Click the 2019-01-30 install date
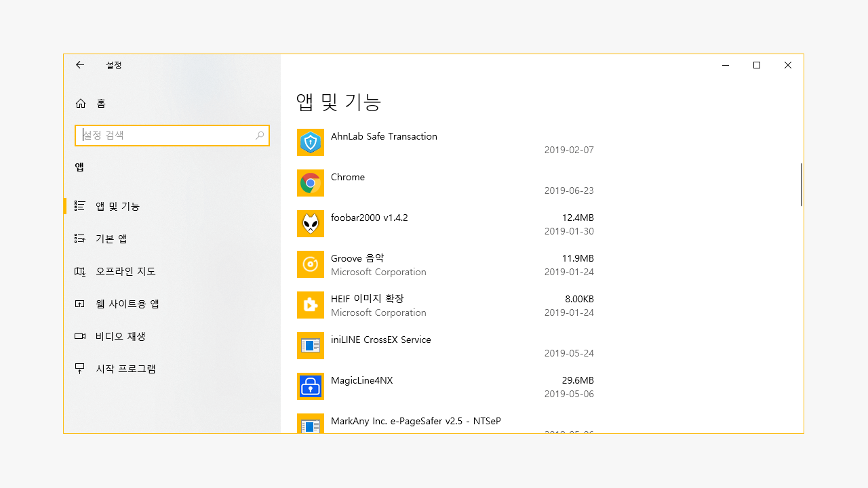Image resolution: width=868 pixels, height=488 pixels. point(569,231)
